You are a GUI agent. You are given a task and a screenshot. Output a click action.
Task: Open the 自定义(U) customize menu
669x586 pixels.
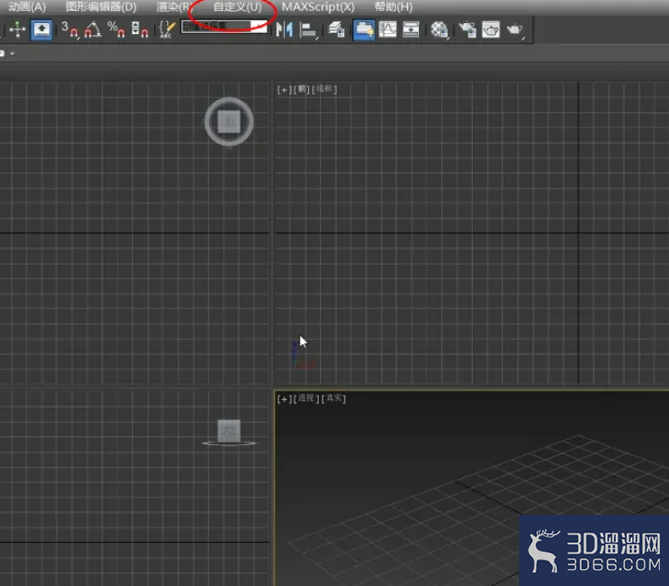[237, 7]
